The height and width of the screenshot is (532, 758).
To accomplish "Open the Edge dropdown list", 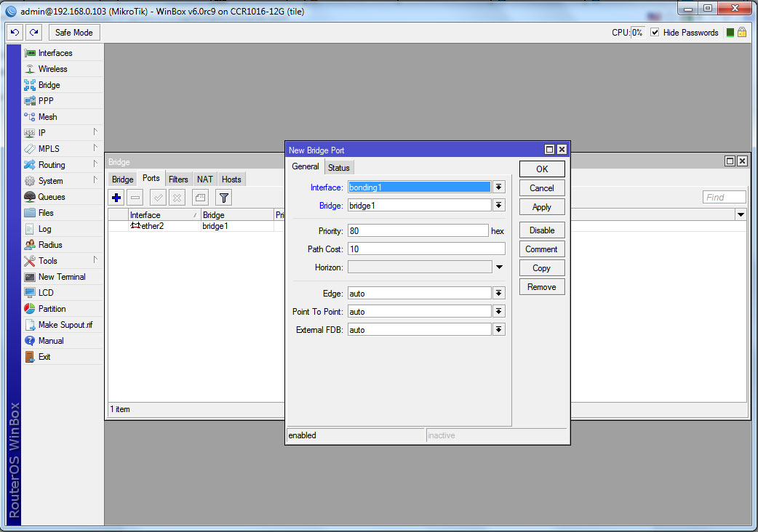I will point(498,293).
